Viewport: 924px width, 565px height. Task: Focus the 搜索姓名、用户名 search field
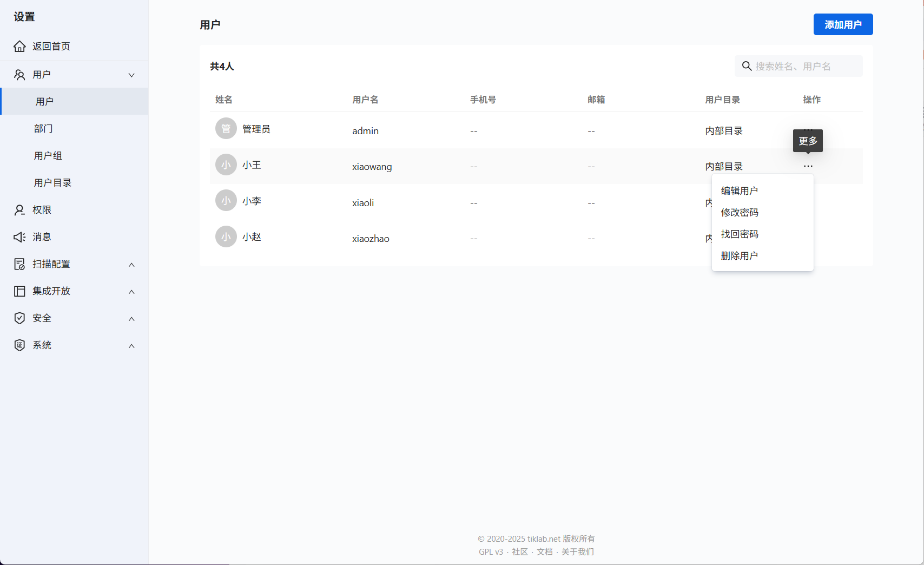click(798, 66)
